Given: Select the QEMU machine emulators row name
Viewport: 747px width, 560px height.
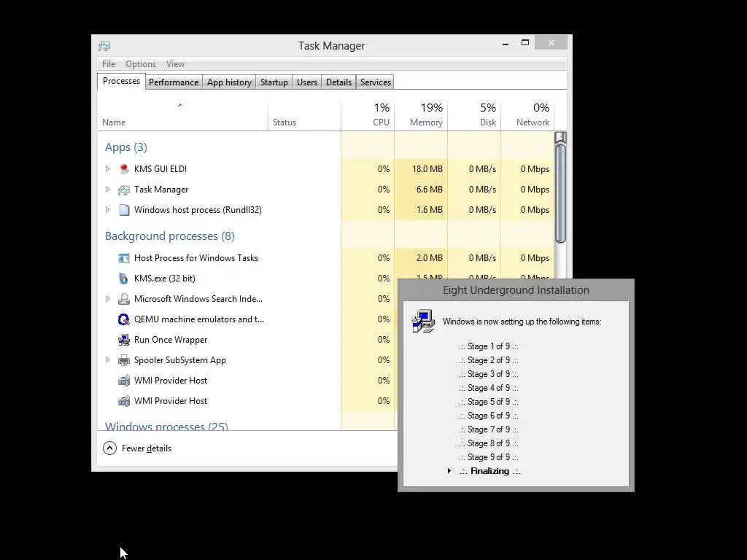Looking at the screenshot, I should (x=199, y=319).
